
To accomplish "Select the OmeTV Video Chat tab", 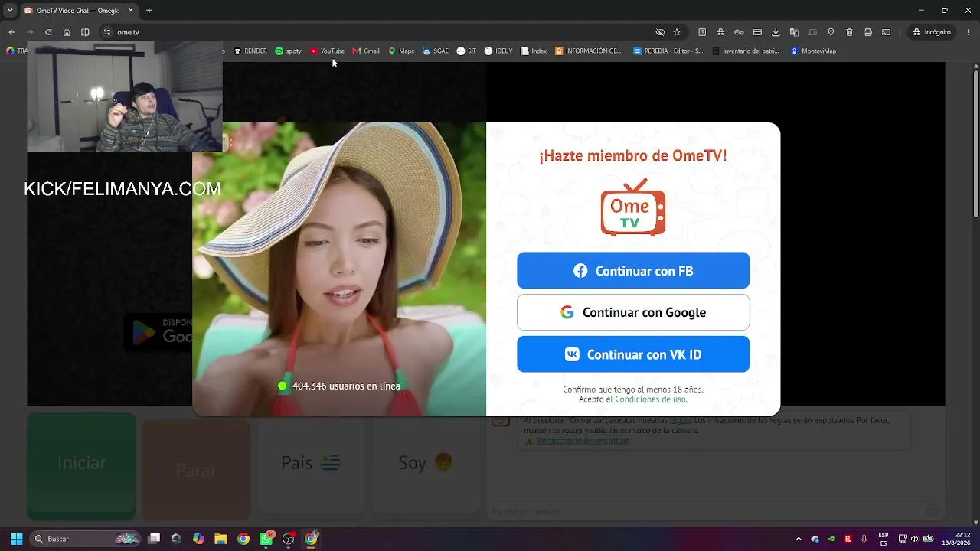I will [x=78, y=11].
